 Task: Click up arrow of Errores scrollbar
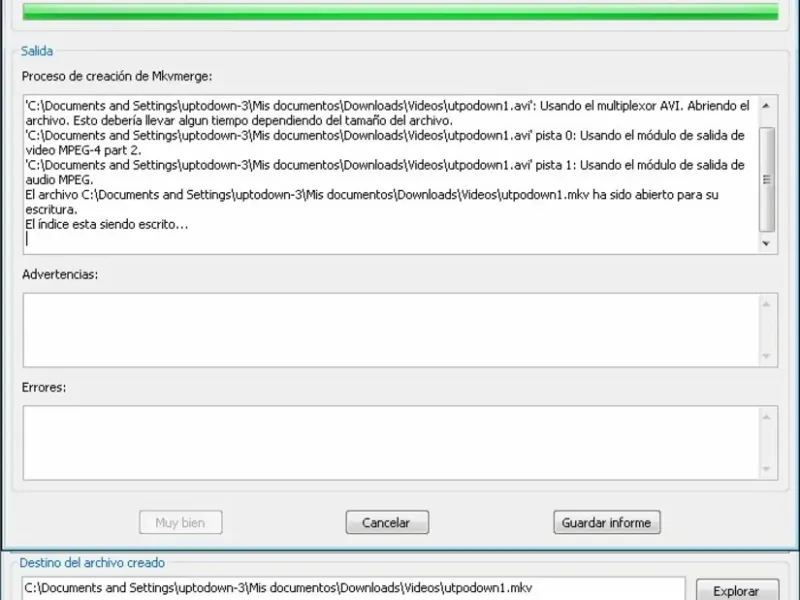pos(766,417)
